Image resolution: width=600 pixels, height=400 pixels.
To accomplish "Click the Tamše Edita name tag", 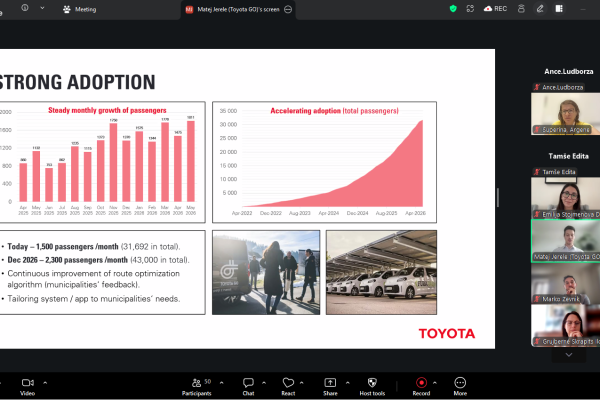I will point(554,172).
